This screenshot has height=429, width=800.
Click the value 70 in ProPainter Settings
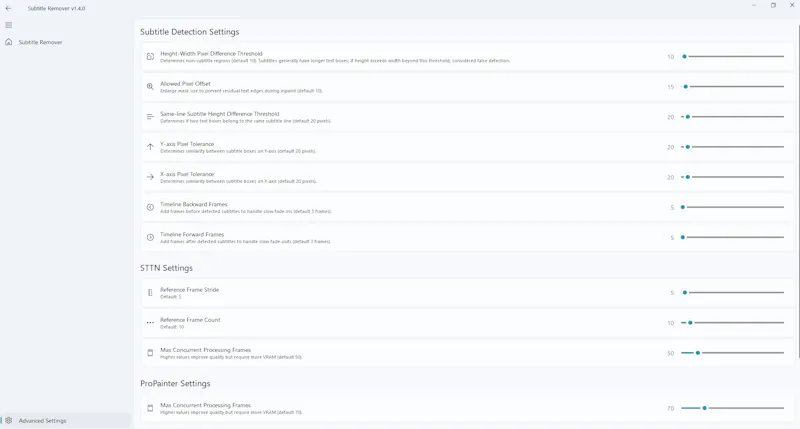click(x=670, y=409)
